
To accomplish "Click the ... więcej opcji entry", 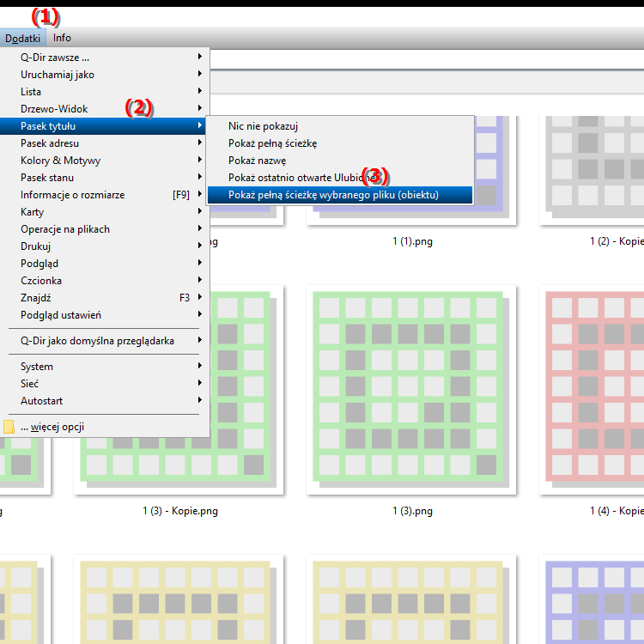I will click(105, 427).
